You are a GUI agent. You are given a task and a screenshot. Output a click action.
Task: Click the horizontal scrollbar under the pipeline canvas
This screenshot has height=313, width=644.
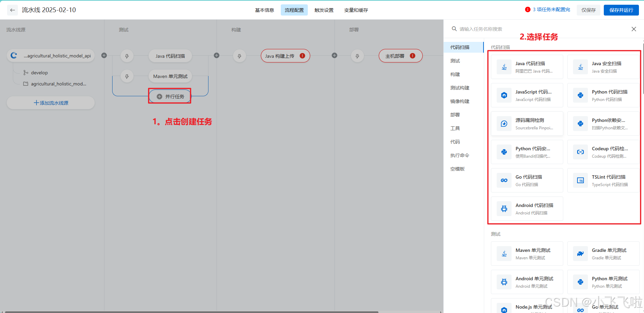coord(192,312)
